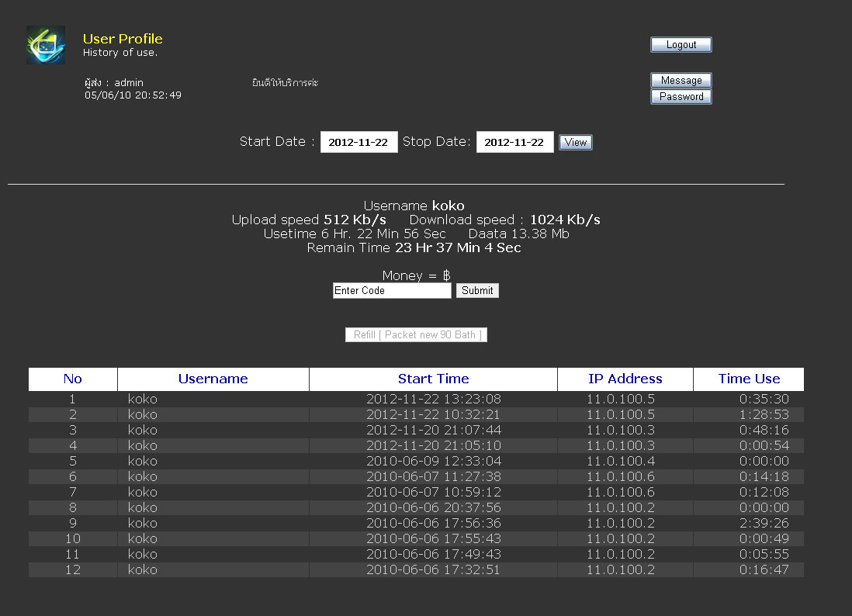Viewport: 852px width, 616px height.
Task: Click Refill Packet new 90 Bath button
Action: point(416,334)
